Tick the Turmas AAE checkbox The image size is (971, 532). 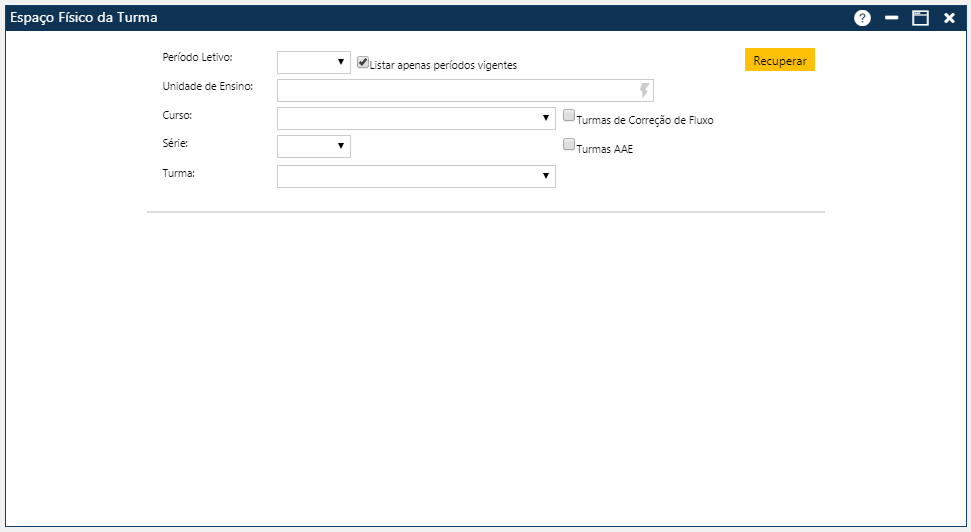[569, 145]
